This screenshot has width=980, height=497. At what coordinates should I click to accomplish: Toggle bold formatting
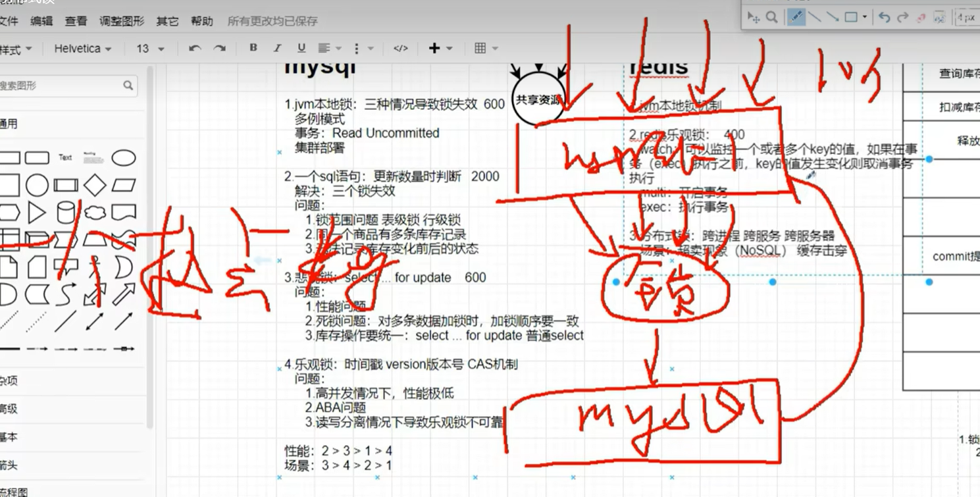(253, 48)
